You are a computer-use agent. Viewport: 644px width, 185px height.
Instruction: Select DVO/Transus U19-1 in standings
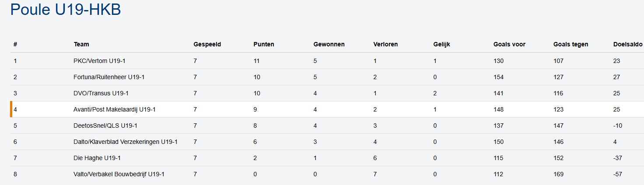101,93
